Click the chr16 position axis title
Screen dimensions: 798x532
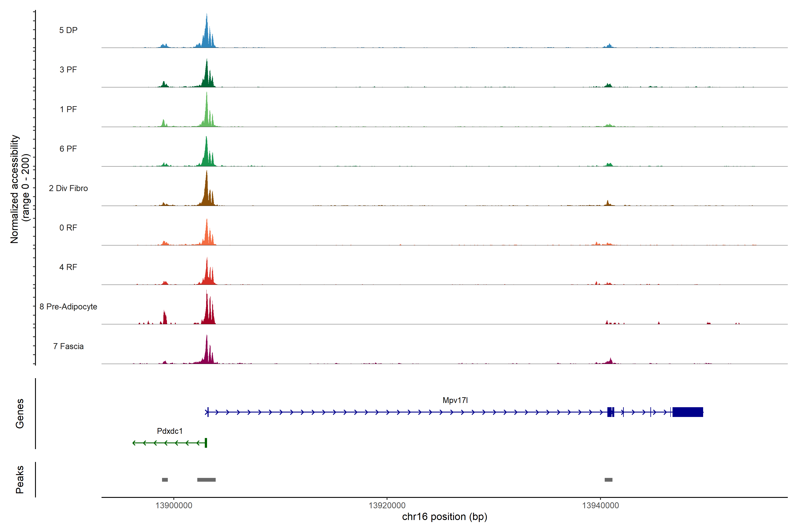pos(444,517)
